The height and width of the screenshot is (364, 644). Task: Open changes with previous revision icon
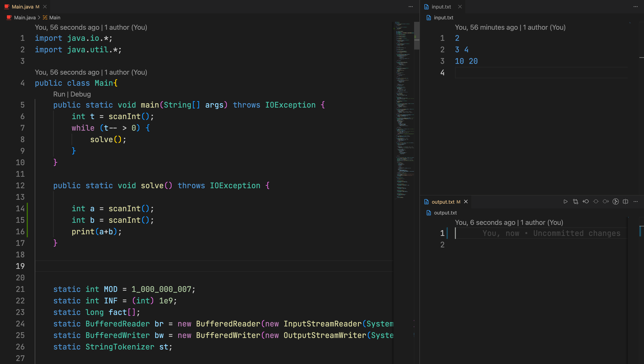tap(585, 202)
